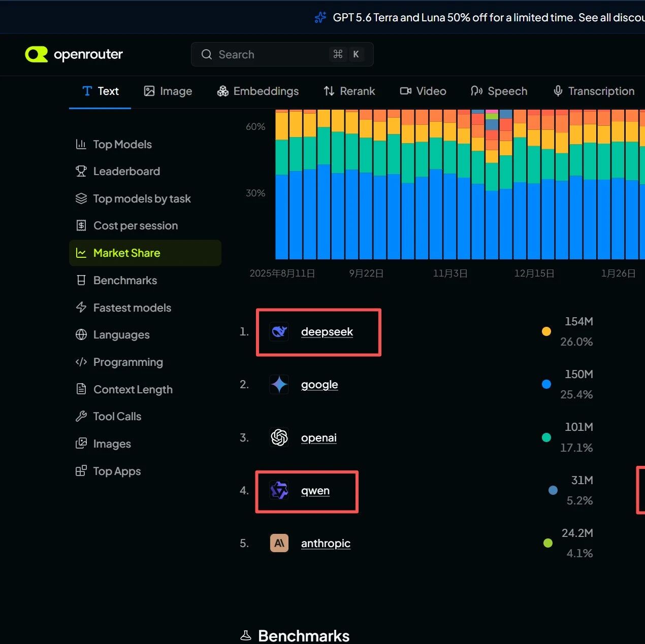Click the OpenRouter logo icon
This screenshot has width=645, height=644.
[37, 54]
